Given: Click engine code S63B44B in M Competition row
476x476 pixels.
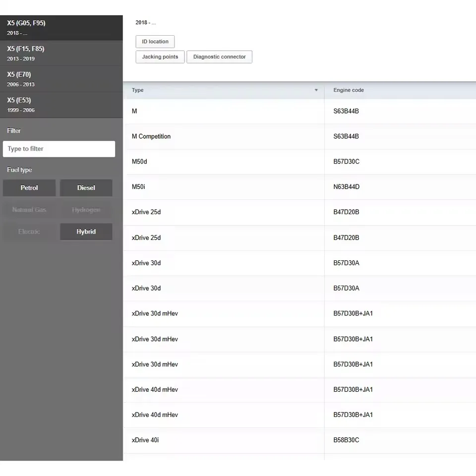Looking at the screenshot, I should coord(346,136).
